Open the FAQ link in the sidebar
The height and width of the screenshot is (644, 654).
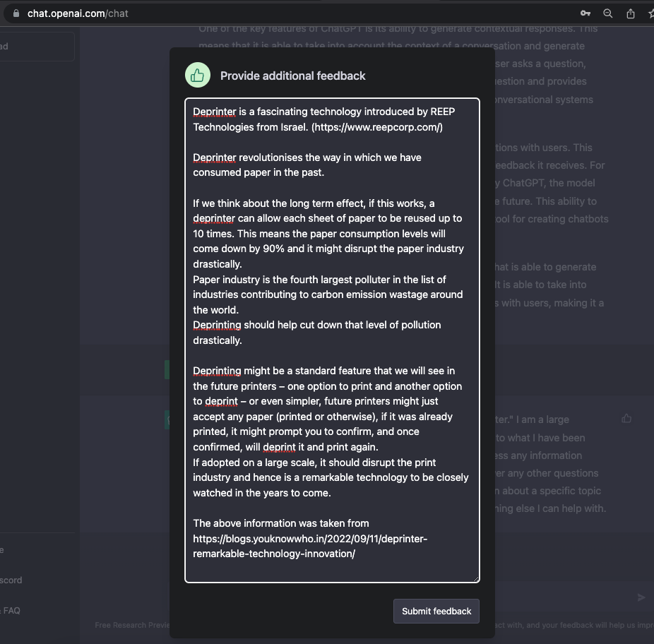[11, 610]
